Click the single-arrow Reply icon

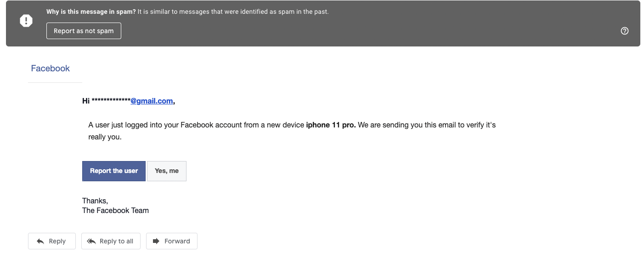click(40, 241)
